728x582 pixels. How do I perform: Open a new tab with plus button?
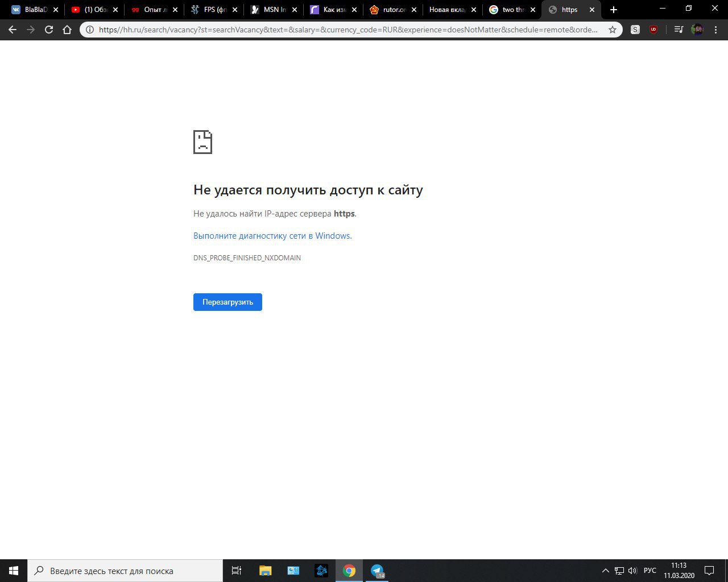[x=613, y=10]
